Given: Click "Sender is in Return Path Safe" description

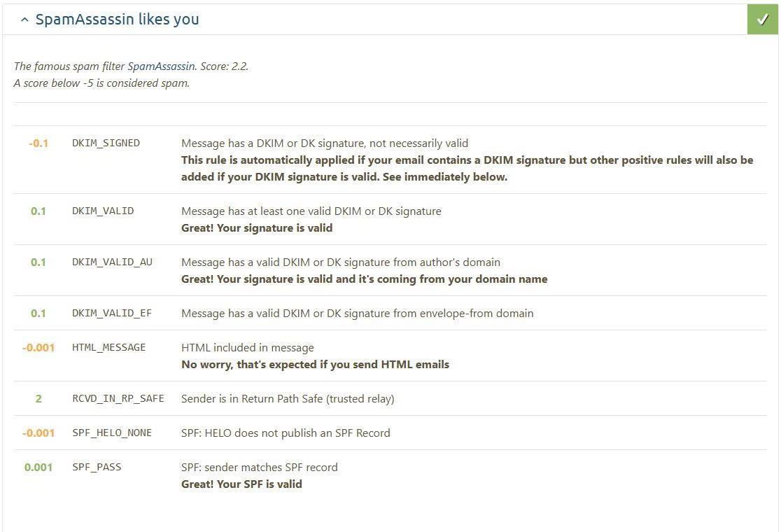Looking at the screenshot, I should pos(288,398).
